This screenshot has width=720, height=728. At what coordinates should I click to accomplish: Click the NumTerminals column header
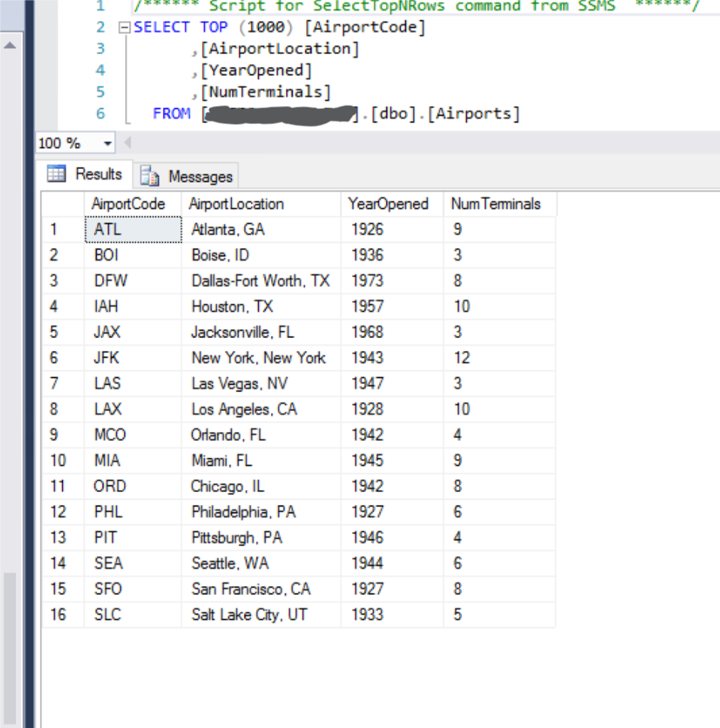pyautogui.click(x=496, y=204)
